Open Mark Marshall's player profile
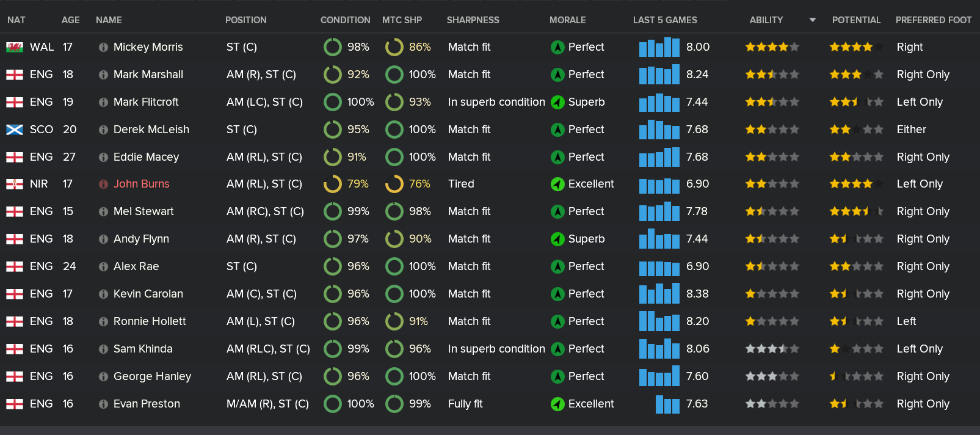This screenshot has width=980, height=435. 148,75
